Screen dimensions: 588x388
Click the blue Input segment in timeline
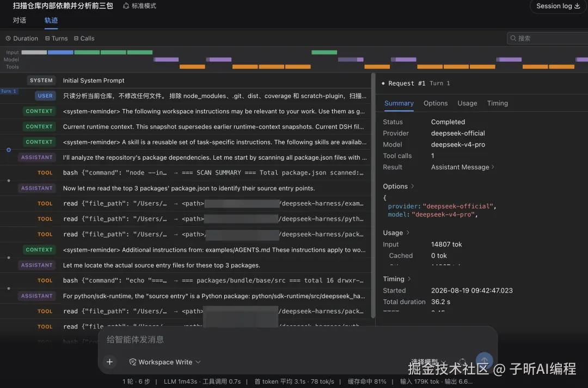(x=60, y=52)
